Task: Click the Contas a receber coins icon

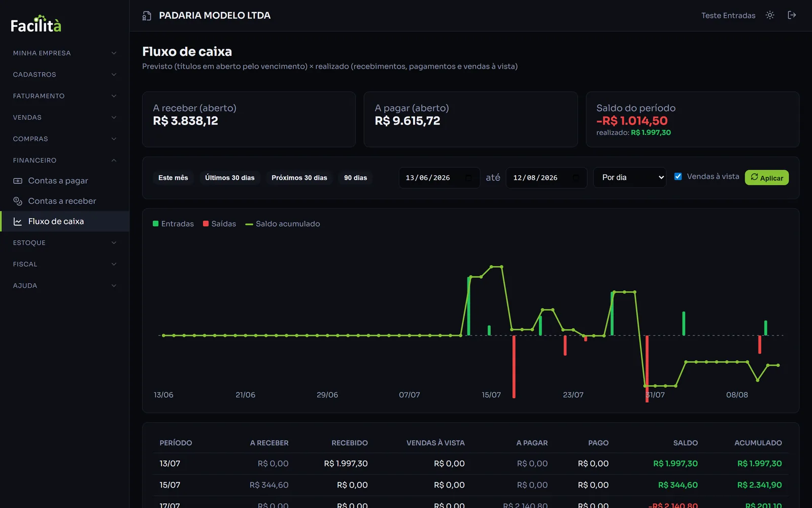Action: pyautogui.click(x=18, y=201)
